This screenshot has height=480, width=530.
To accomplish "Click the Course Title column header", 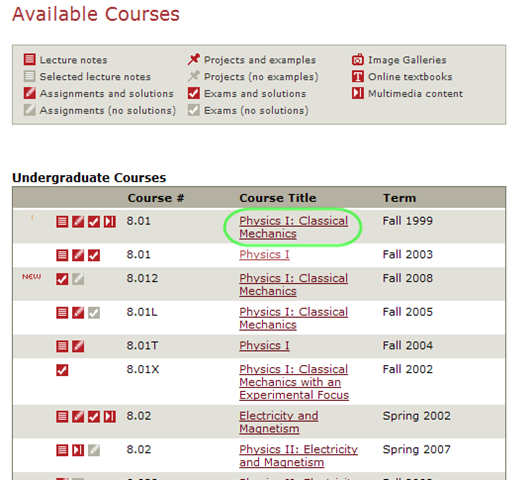I will tap(278, 198).
